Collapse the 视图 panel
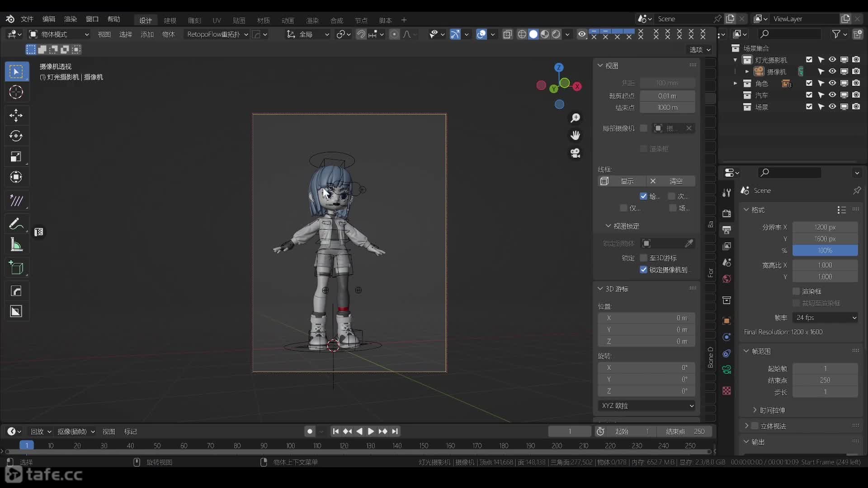The height and width of the screenshot is (488, 868). point(600,66)
